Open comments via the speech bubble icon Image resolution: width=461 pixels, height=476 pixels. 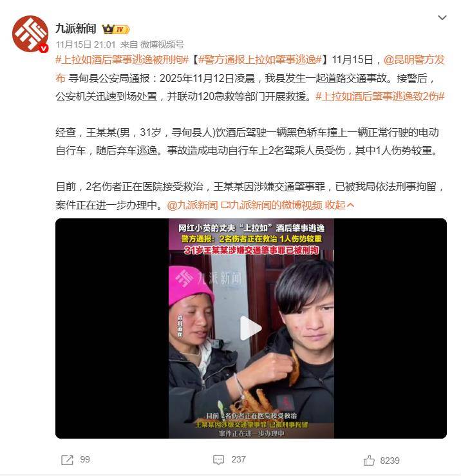(x=218, y=460)
